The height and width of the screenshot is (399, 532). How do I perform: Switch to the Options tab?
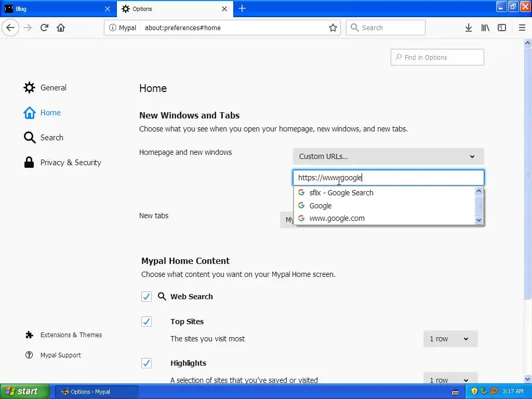(175, 9)
